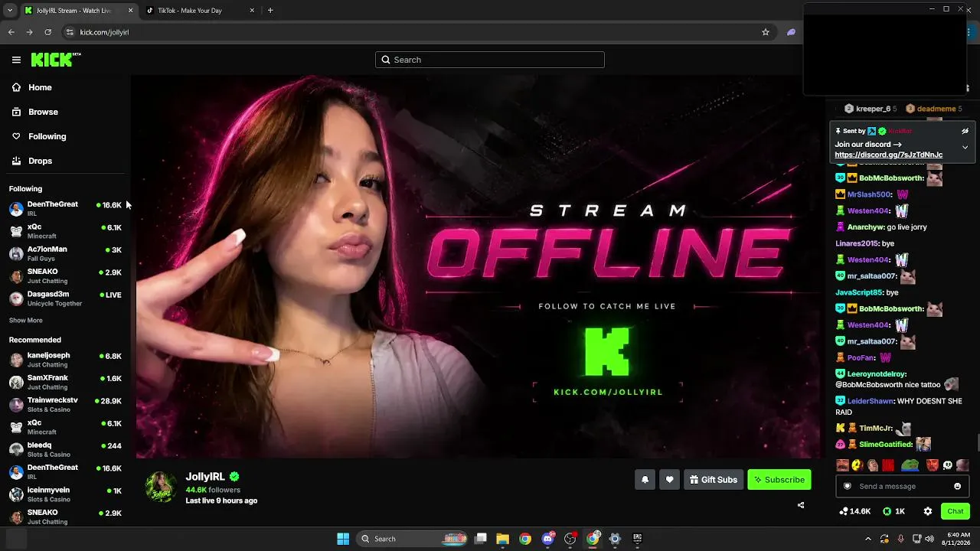Click the Send a message field
The image size is (980, 551).
tap(902, 486)
